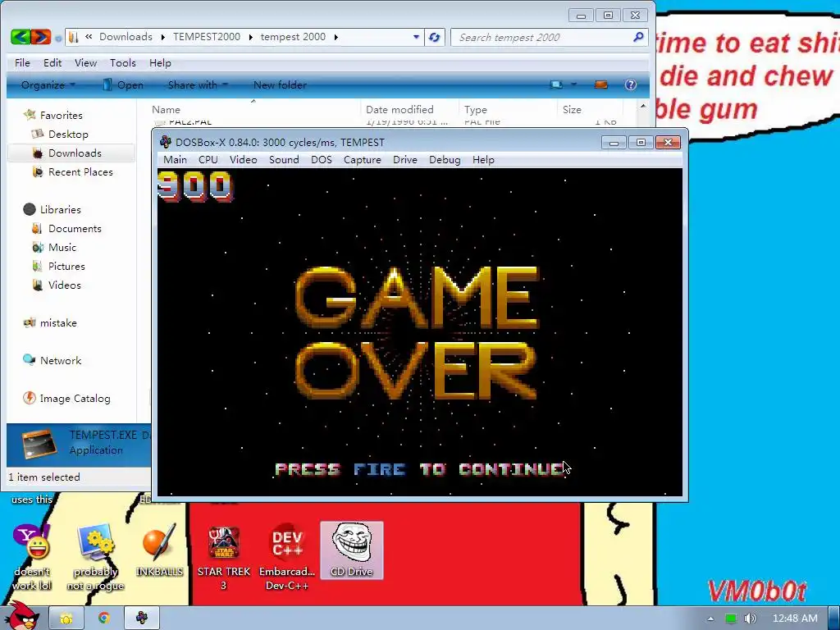Select mistake in the navigation pane
The image size is (840, 630).
(x=58, y=323)
